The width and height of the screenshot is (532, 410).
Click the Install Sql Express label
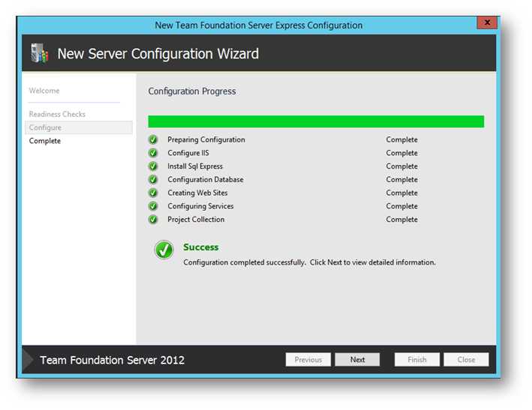tap(195, 166)
